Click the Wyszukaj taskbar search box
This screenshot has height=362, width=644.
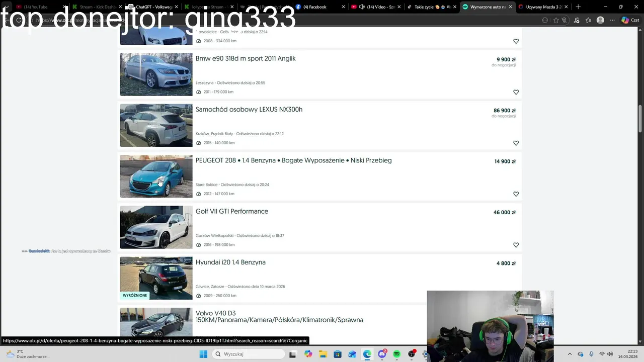coord(248,354)
